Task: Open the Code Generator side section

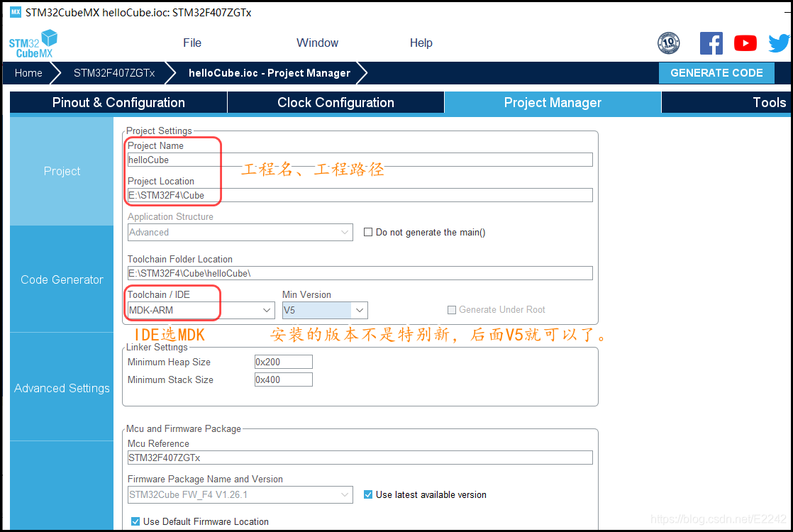Action: pyautogui.click(x=62, y=279)
